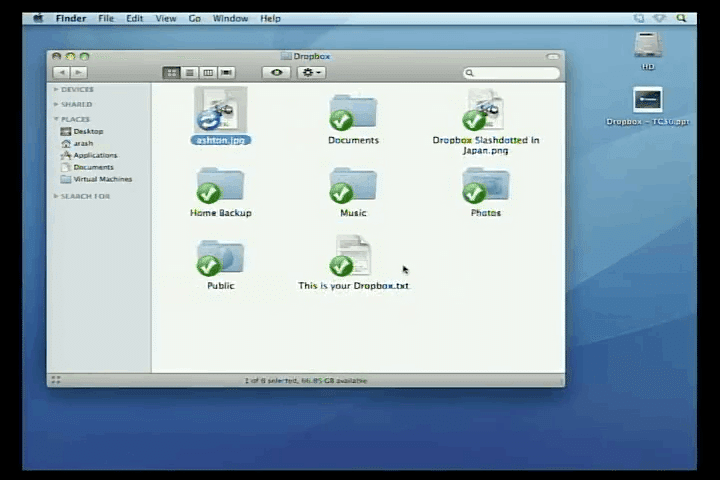Switch to Cover Flow view
The image size is (720, 480).
pyautogui.click(x=226, y=73)
